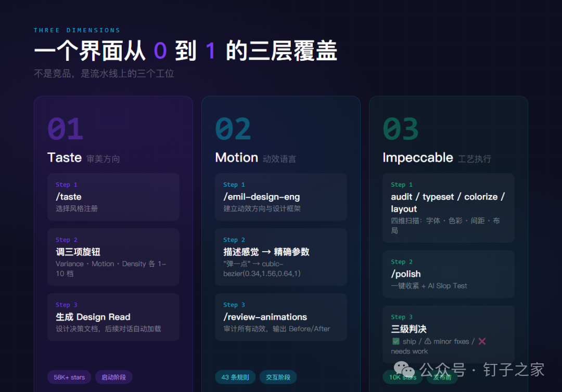Viewport: 562px width, 392px height.
Task: Click text '建立动效方向与设计框架'
Action: pos(262,208)
